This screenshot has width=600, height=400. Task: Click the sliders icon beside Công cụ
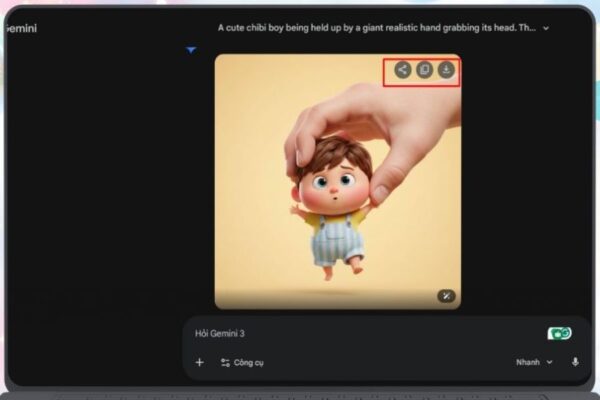click(225, 362)
